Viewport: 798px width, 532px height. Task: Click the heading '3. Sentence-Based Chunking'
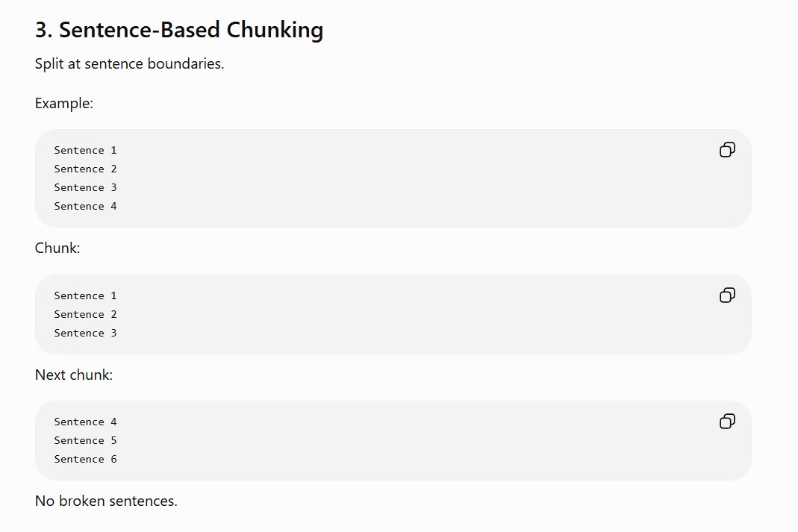(179, 30)
